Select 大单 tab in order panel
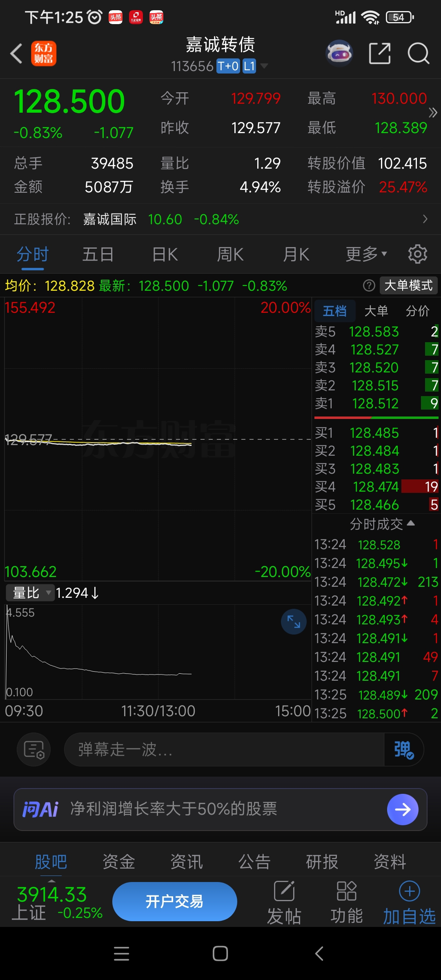This screenshot has width=441, height=980. [376, 311]
